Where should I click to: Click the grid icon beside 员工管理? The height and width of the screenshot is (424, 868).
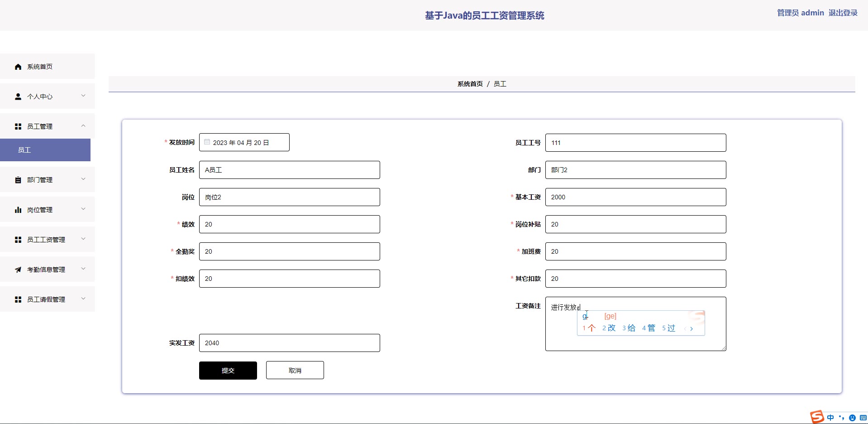pos(18,126)
